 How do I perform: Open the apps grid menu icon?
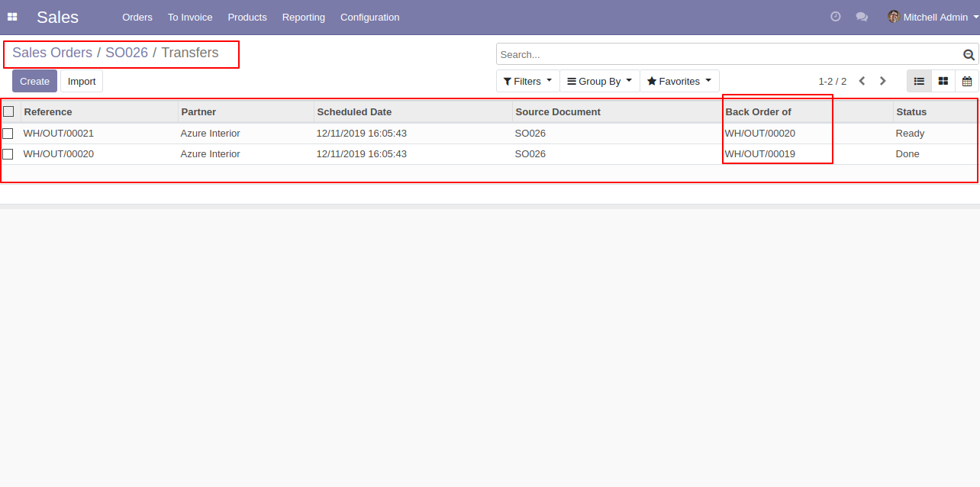(x=12, y=17)
